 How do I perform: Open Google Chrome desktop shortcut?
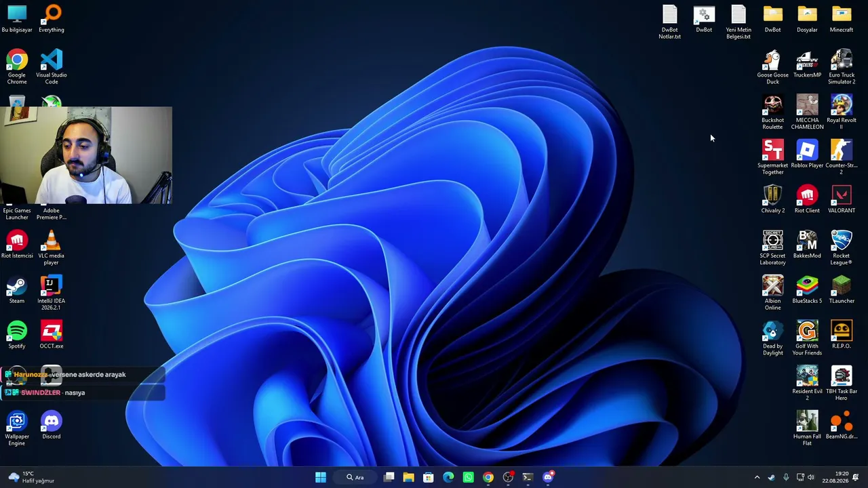tap(17, 66)
